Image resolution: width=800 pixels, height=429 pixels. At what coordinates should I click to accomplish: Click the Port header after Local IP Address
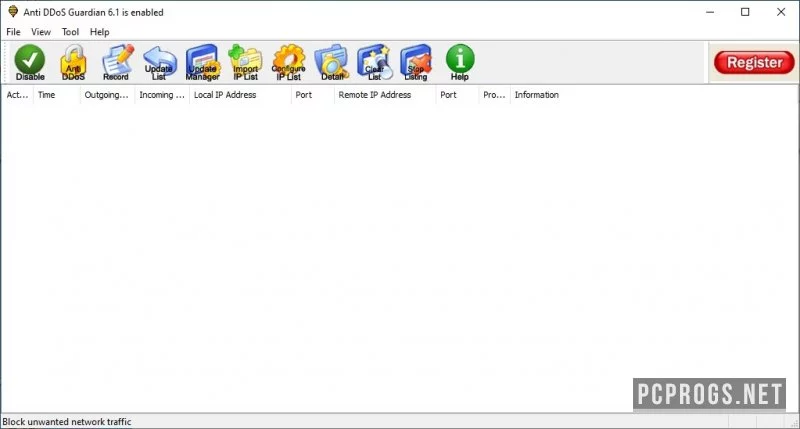click(x=312, y=95)
